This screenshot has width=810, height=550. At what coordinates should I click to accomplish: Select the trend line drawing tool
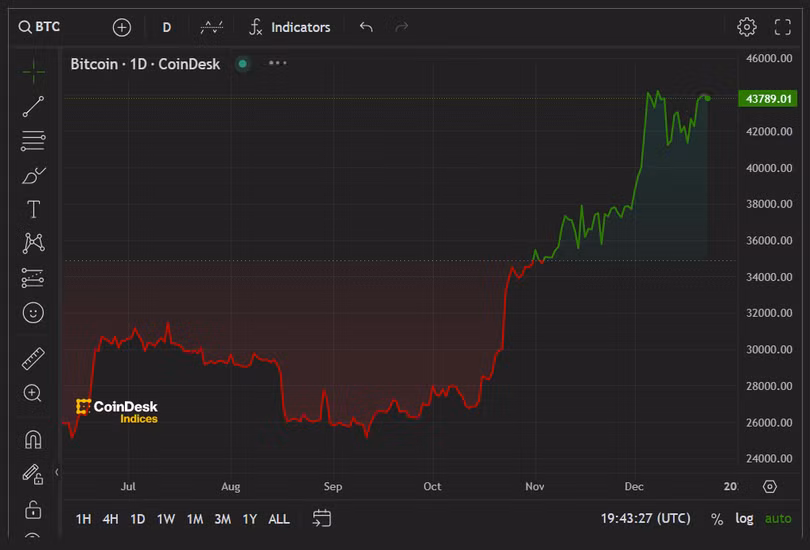(34, 106)
